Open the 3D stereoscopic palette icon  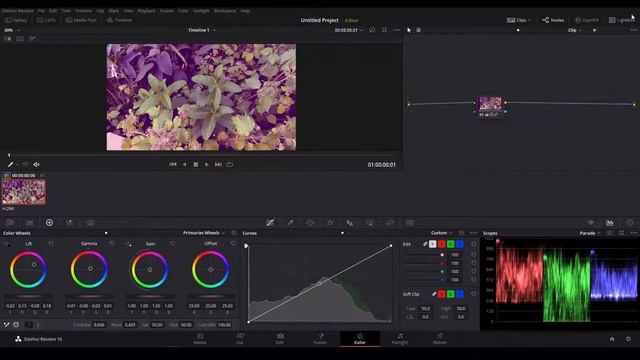point(410,222)
